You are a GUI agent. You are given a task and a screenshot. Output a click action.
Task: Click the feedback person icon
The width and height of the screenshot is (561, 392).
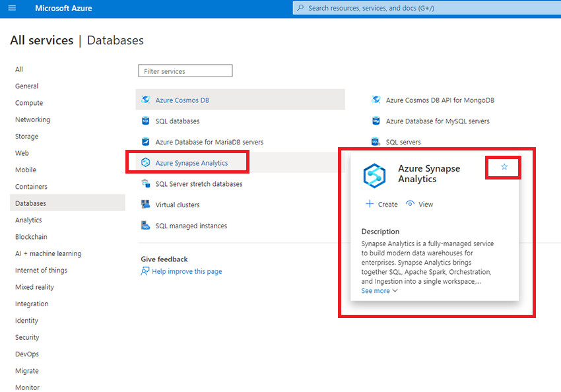click(145, 271)
